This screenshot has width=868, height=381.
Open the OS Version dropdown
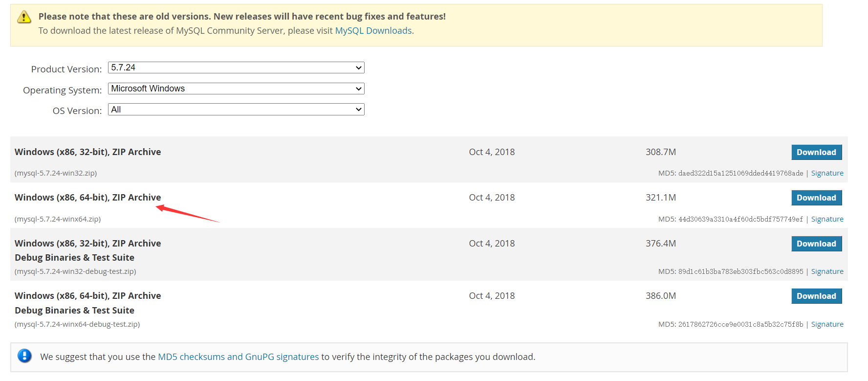pos(236,110)
